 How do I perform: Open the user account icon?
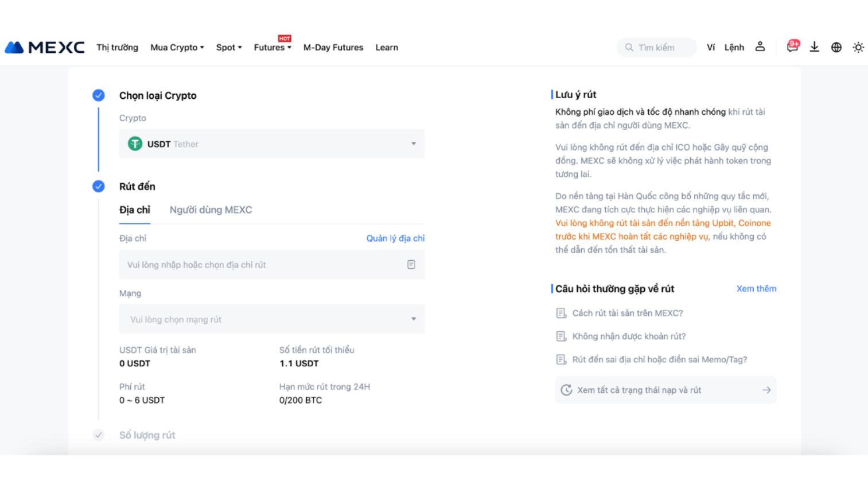tap(760, 47)
